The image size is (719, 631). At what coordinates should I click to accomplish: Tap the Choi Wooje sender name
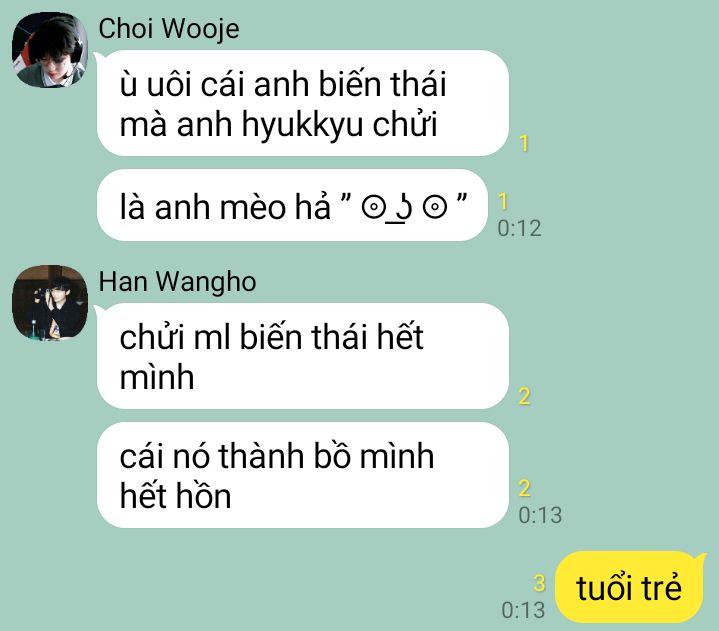[x=169, y=29]
